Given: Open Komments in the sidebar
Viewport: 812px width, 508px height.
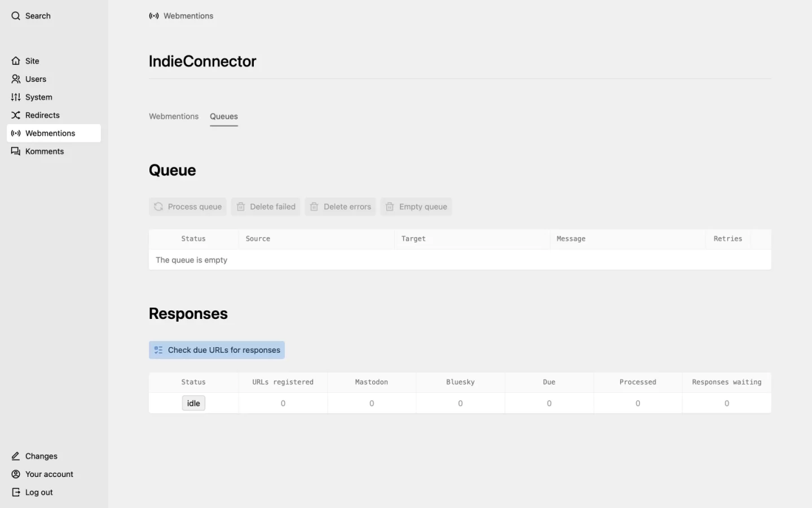Looking at the screenshot, I should coord(54,151).
